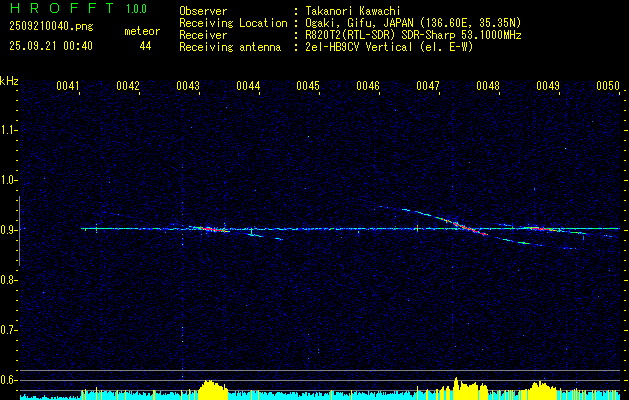This screenshot has width=629, height=400.
Task: Click the 0.7 kHz axis label
Action: click(7, 330)
